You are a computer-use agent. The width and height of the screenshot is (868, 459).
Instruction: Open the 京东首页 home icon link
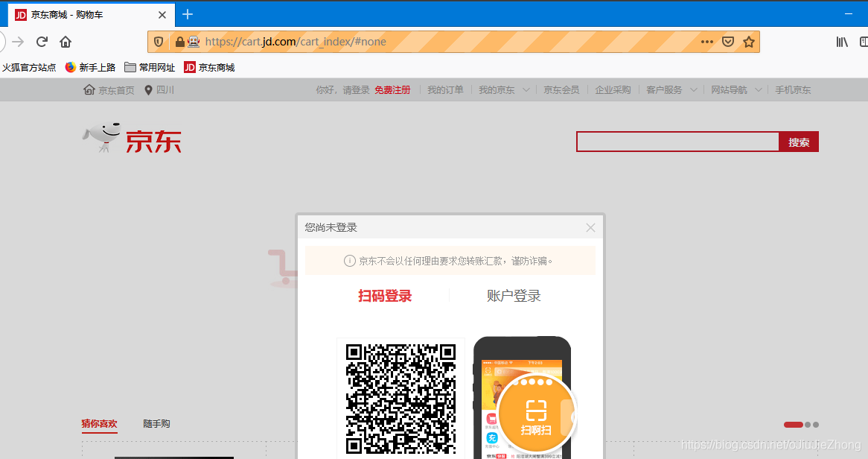click(x=89, y=89)
